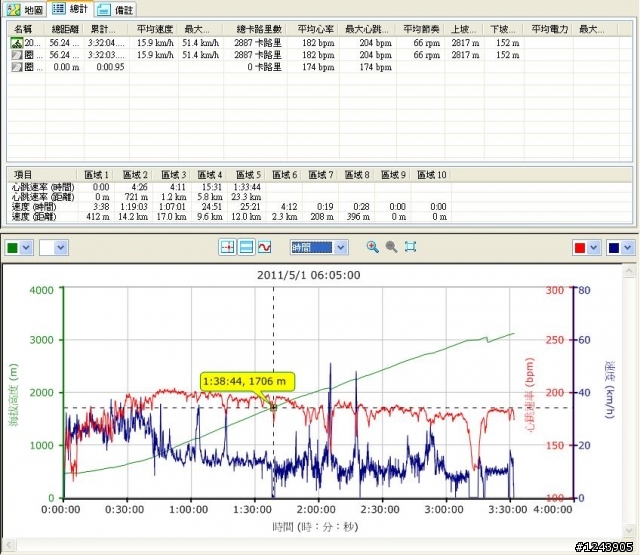Click the 時間 (時:分:秒) axis title
Image resolution: width=640 pixels, height=555 pixels.
pyautogui.click(x=315, y=527)
